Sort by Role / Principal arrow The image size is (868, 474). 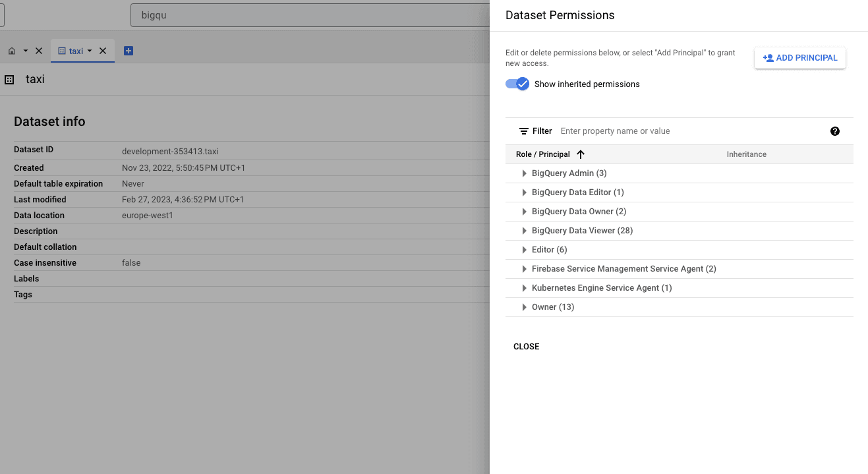pyautogui.click(x=581, y=154)
